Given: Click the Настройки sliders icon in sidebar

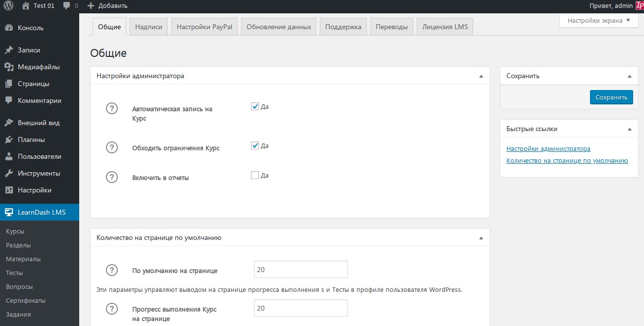Looking at the screenshot, I should pyautogui.click(x=9, y=190).
